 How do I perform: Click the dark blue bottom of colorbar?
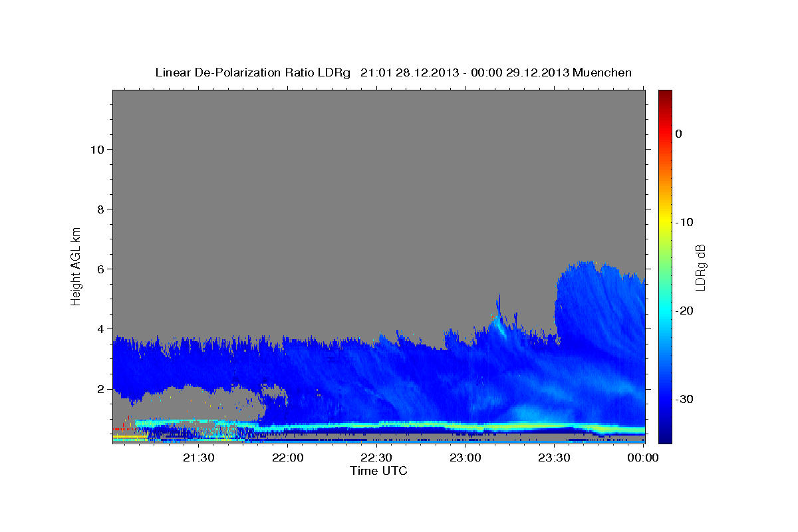(665, 436)
